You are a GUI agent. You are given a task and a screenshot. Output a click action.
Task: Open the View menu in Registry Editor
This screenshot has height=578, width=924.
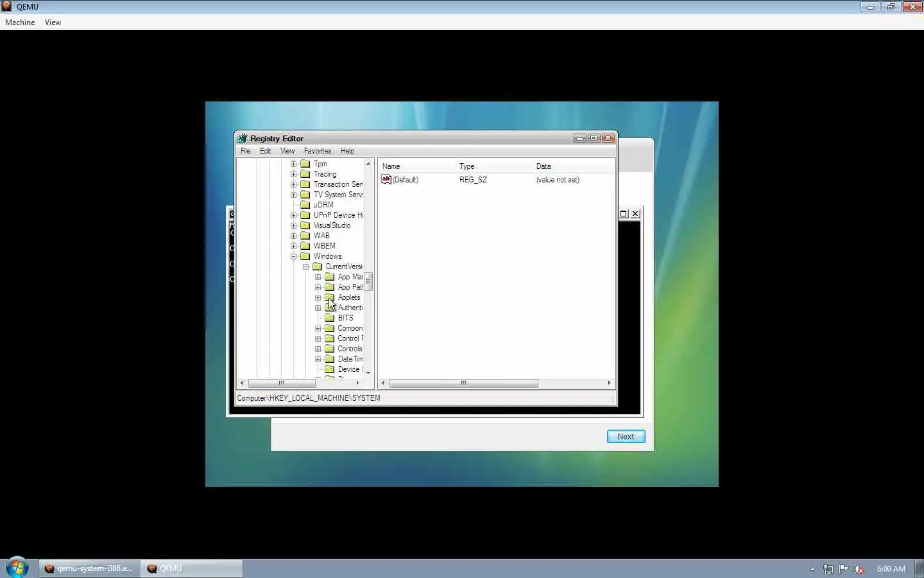click(x=287, y=151)
